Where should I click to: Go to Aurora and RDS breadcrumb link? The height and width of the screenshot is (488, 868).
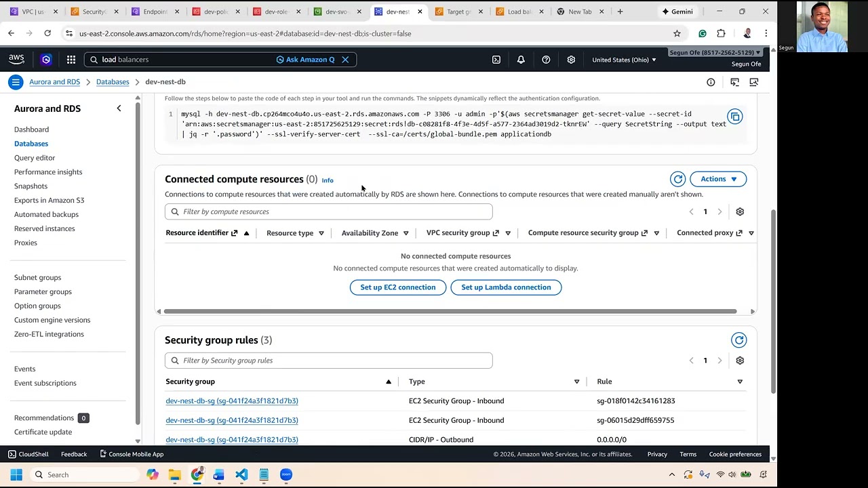(54, 82)
